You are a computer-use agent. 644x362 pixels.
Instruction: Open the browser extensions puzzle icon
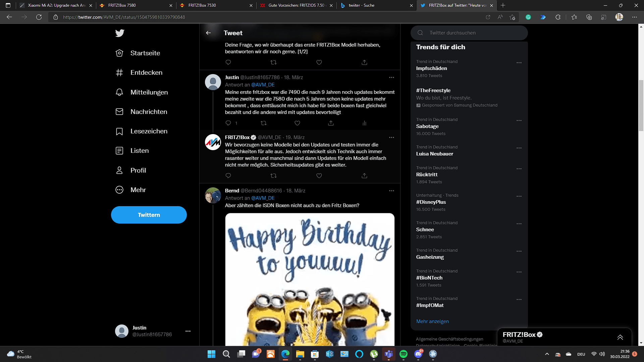(x=558, y=17)
